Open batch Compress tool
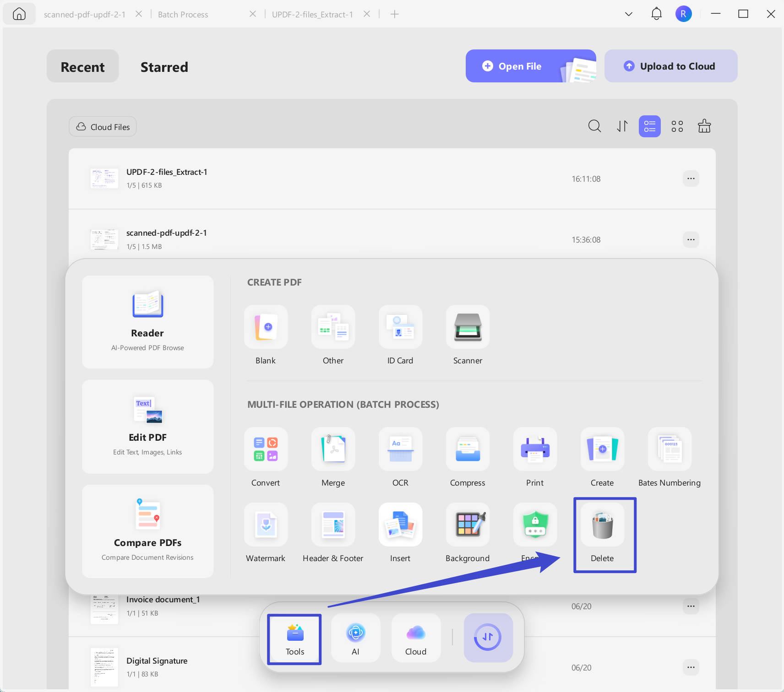This screenshot has width=784, height=692. click(x=468, y=449)
